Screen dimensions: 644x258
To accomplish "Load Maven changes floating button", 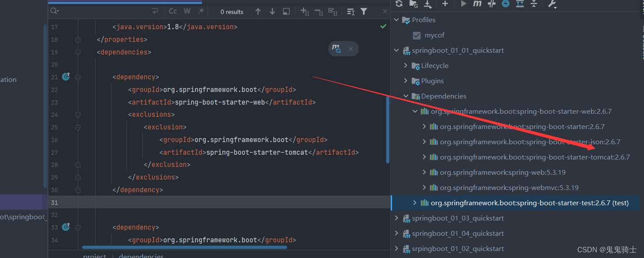I will (336, 49).
